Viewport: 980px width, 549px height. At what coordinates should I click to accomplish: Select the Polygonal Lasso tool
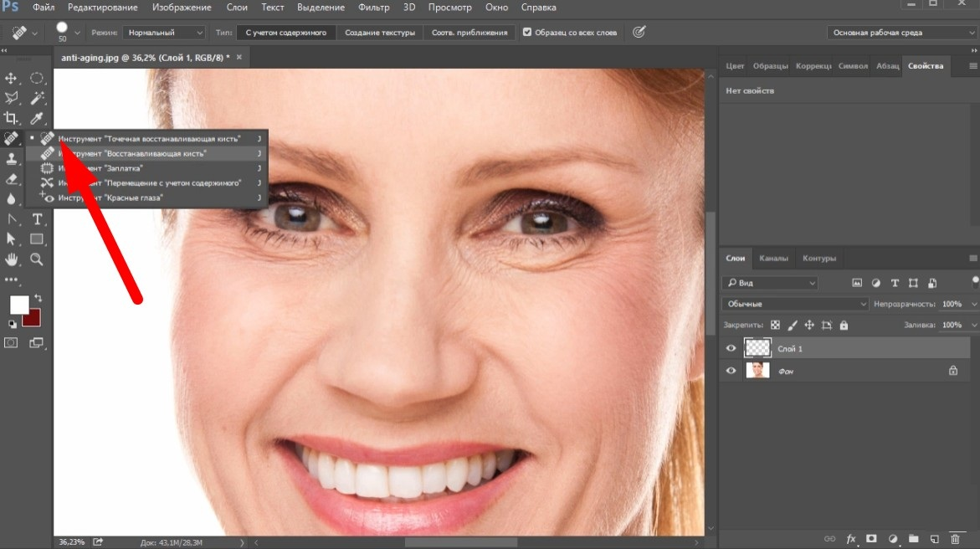[x=11, y=98]
